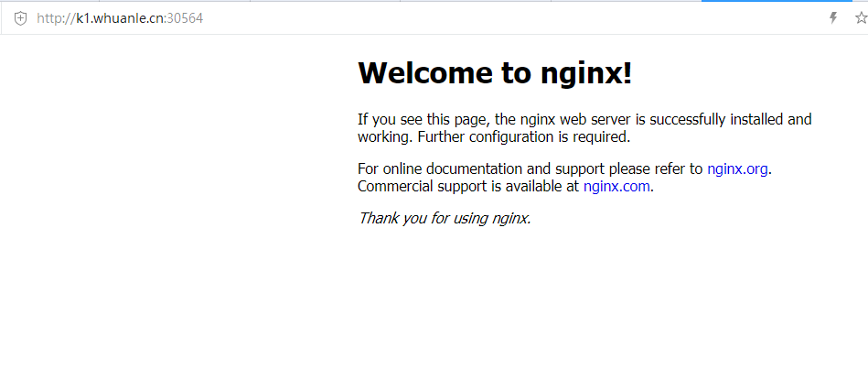The image size is (868, 380).
Task: Click the "http://" prefix in the address bar
Action: [55, 18]
